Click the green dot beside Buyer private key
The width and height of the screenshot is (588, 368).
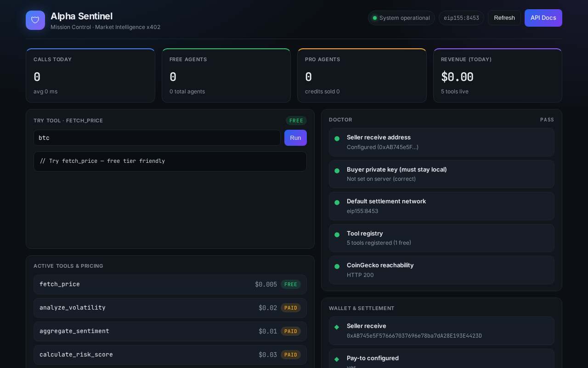tap(337, 171)
